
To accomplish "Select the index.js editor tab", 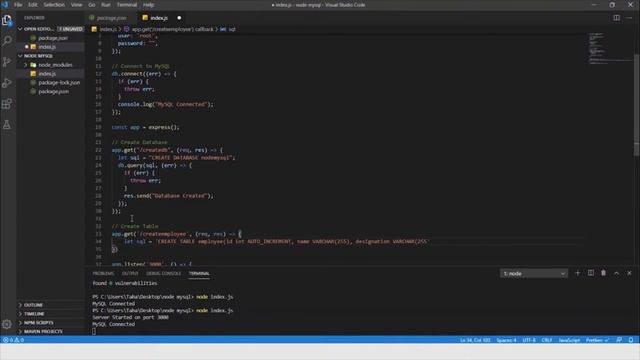I will point(159,18).
